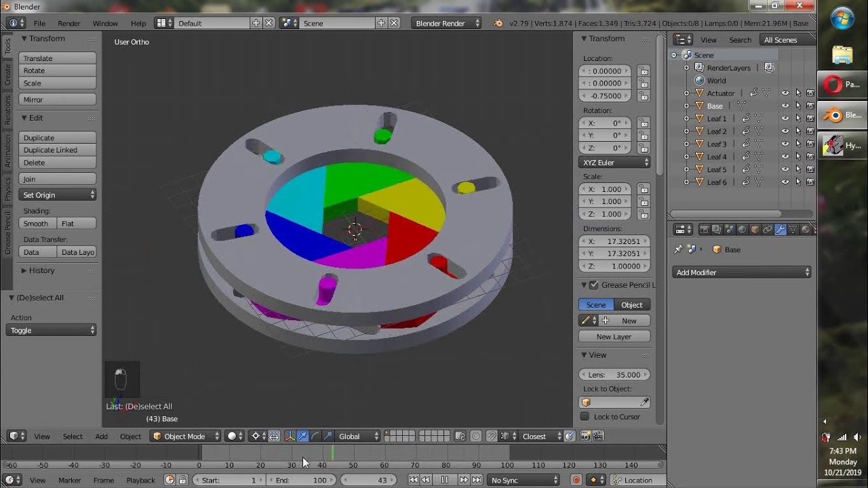Open the Constraints properties chain icon

point(768,229)
